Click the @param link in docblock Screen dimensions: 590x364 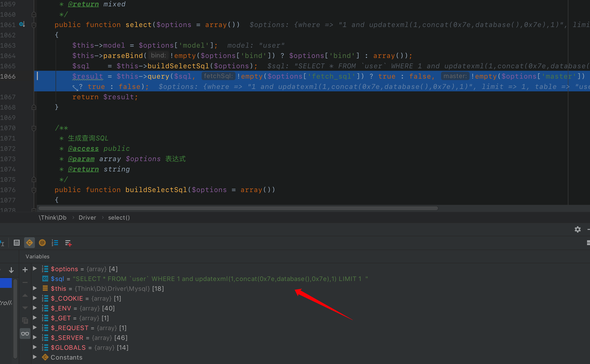81,159
